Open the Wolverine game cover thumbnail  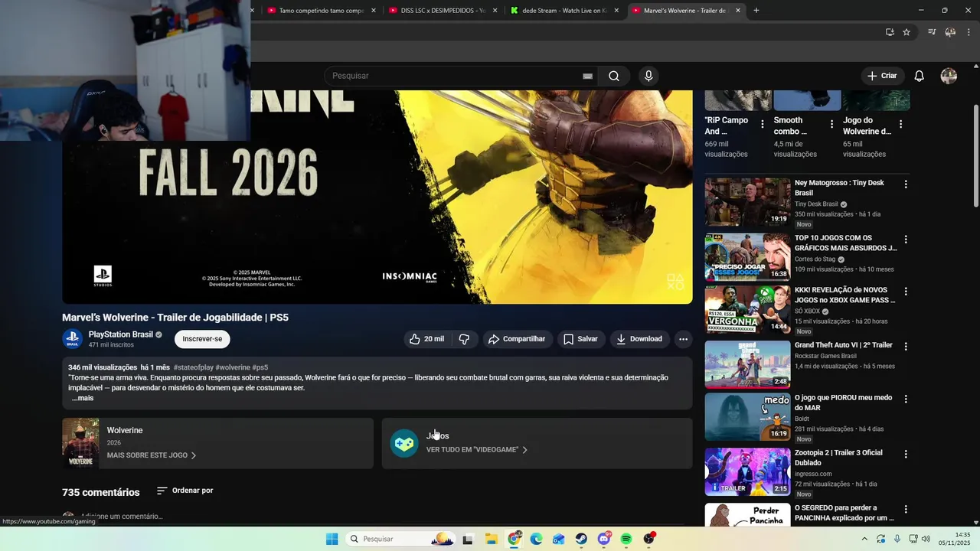[80, 443]
